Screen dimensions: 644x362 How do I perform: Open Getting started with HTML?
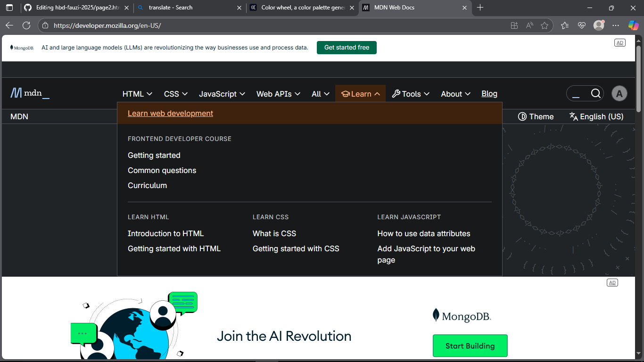pyautogui.click(x=174, y=248)
